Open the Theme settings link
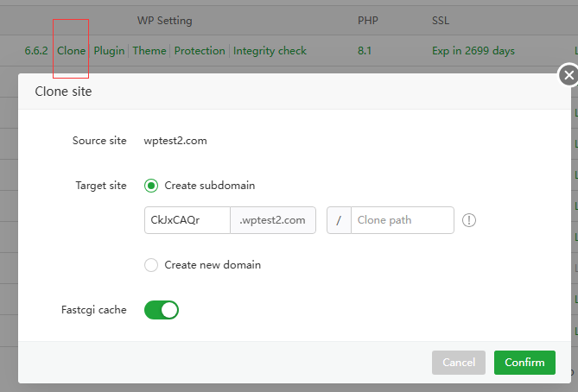This screenshot has height=392, width=578. click(149, 51)
